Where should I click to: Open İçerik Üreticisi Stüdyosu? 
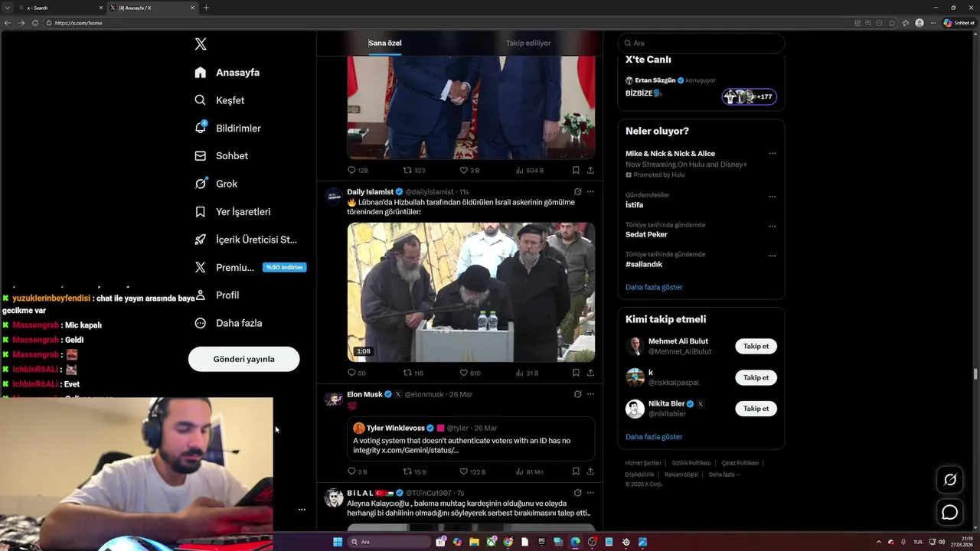tap(246, 240)
